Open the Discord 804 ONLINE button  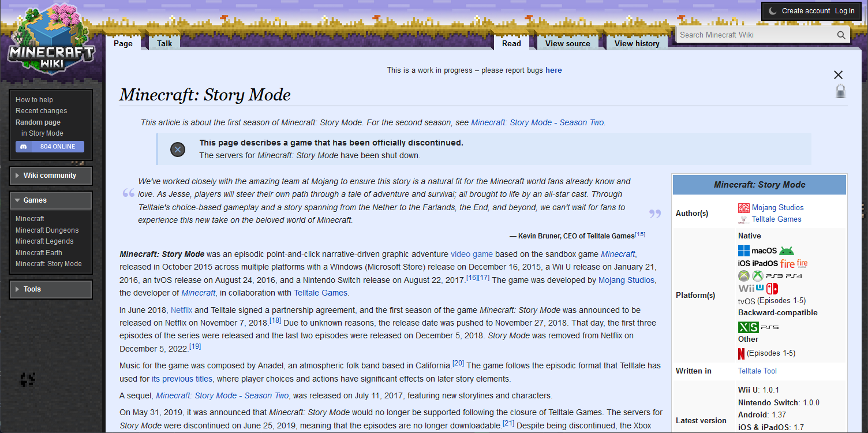[50, 147]
